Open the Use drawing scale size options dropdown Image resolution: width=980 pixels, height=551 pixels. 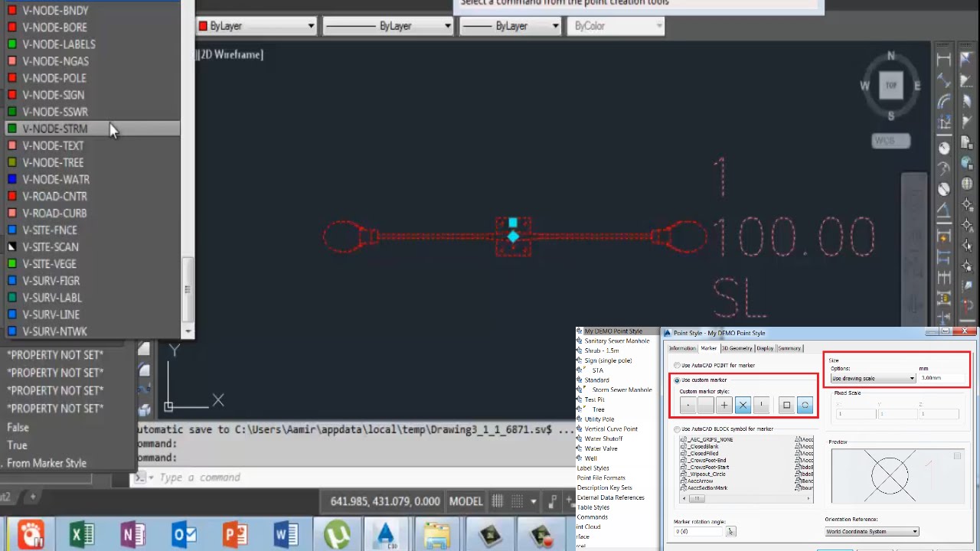[x=873, y=378]
